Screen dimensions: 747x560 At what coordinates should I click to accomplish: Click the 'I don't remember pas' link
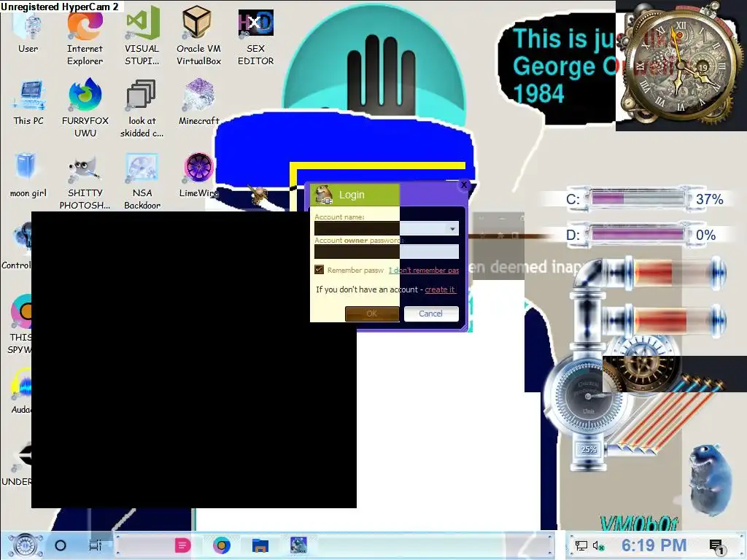pos(424,270)
